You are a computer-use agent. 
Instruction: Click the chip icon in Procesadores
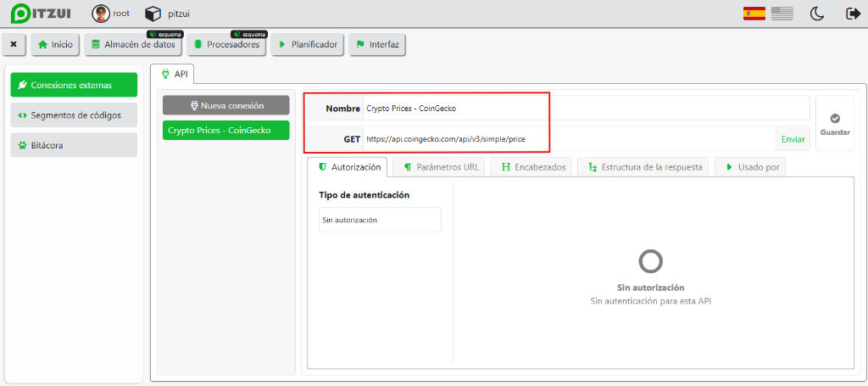click(198, 45)
